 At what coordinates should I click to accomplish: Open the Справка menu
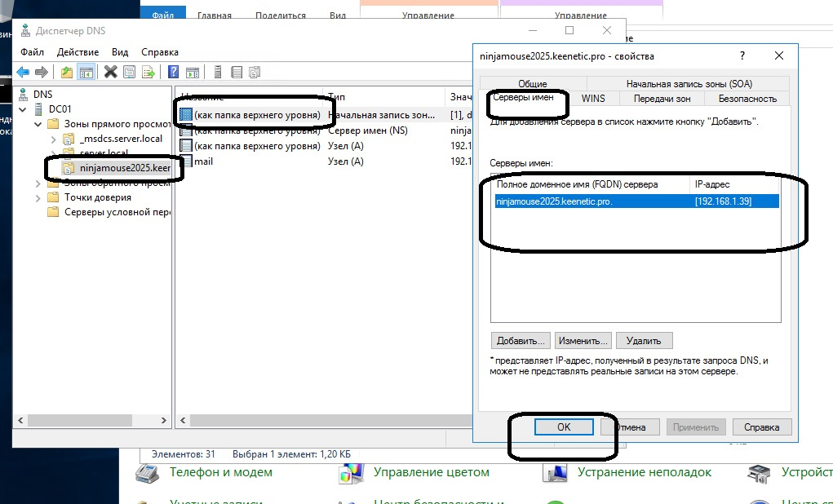coord(159,52)
